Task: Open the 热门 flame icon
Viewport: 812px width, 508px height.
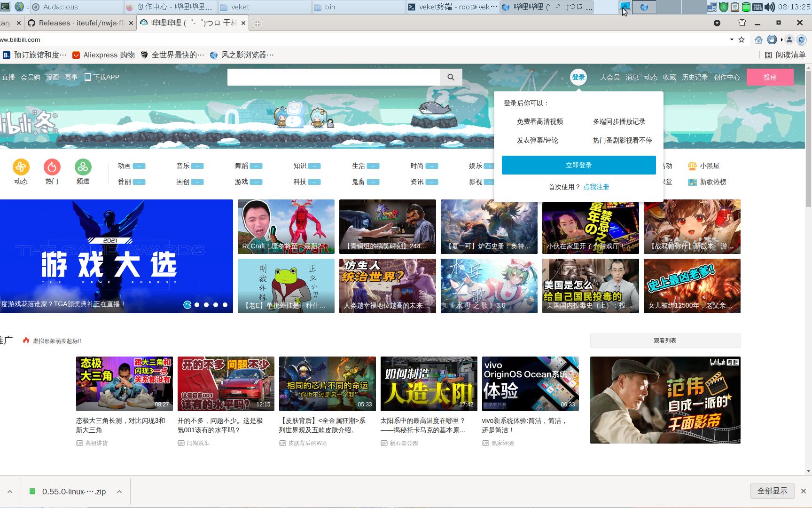Action: 52,167
